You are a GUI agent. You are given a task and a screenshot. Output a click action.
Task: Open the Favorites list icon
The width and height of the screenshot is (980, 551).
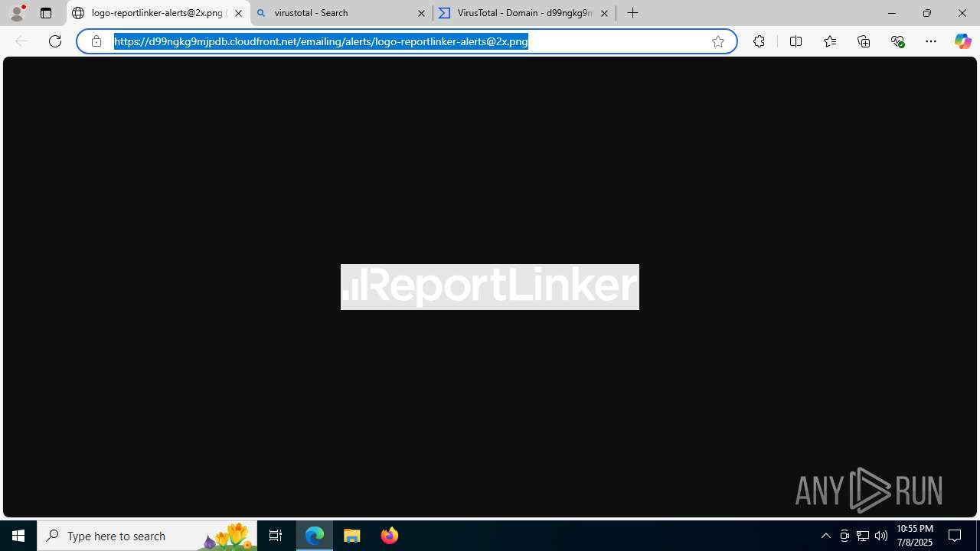830,41
